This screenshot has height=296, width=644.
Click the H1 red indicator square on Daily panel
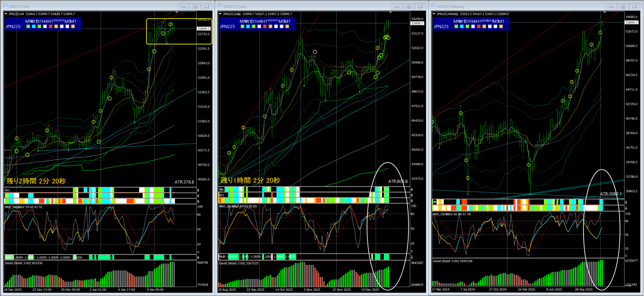tap(265, 26)
